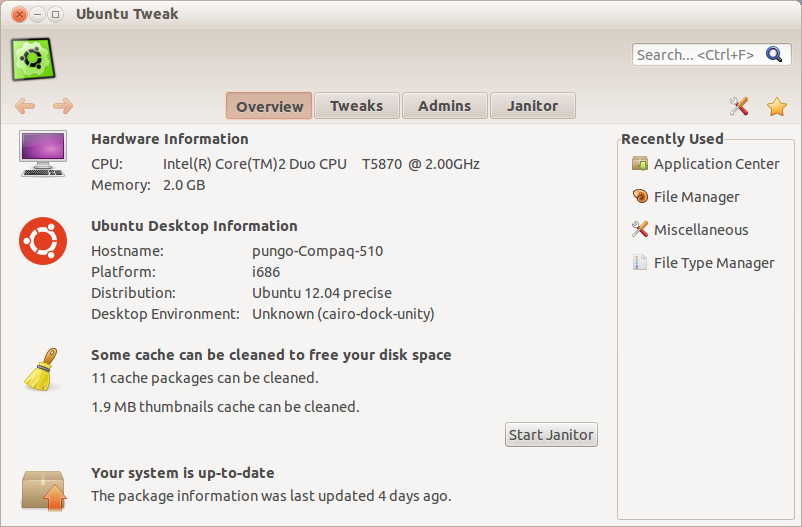Open preferences via the wrench tools icon

[739, 106]
